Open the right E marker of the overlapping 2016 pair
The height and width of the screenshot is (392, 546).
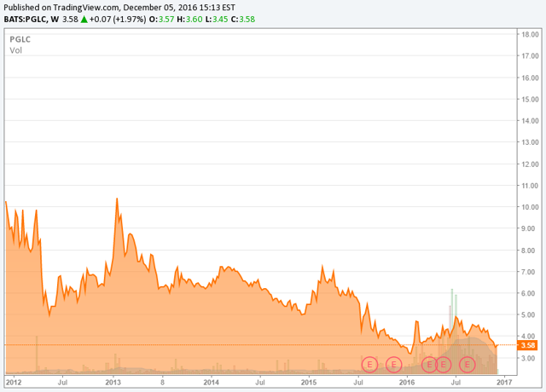[x=444, y=365]
